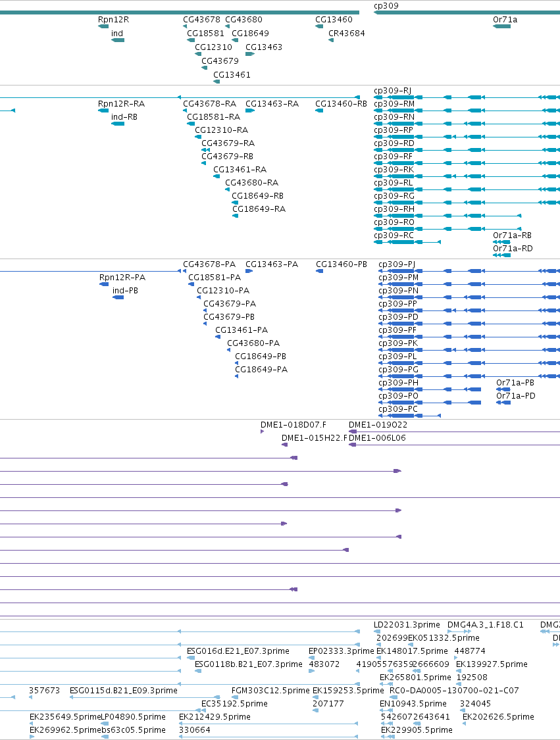Select the Or71a gene label
The image size is (560, 740).
click(x=505, y=19)
